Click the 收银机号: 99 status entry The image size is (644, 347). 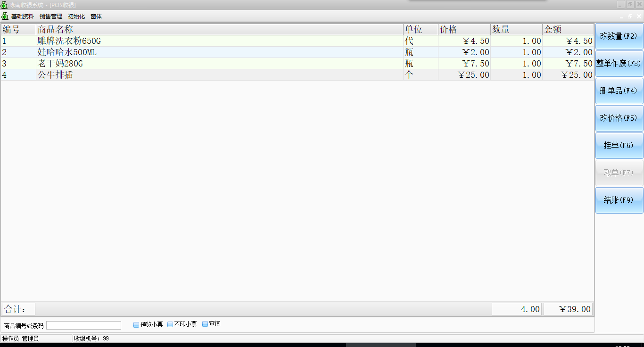(x=91, y=339)
